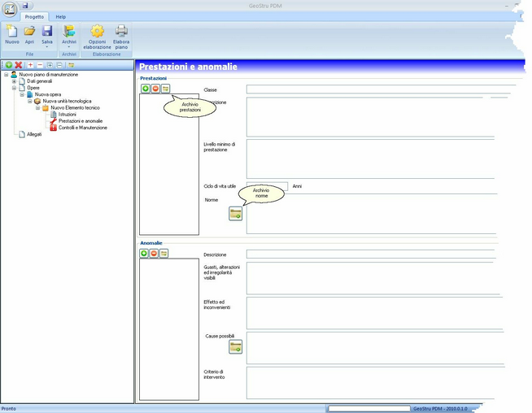The image size is (532, 413).
Task: Click the quick-access save icon in title bar
Action: click(x=25, y=6)
